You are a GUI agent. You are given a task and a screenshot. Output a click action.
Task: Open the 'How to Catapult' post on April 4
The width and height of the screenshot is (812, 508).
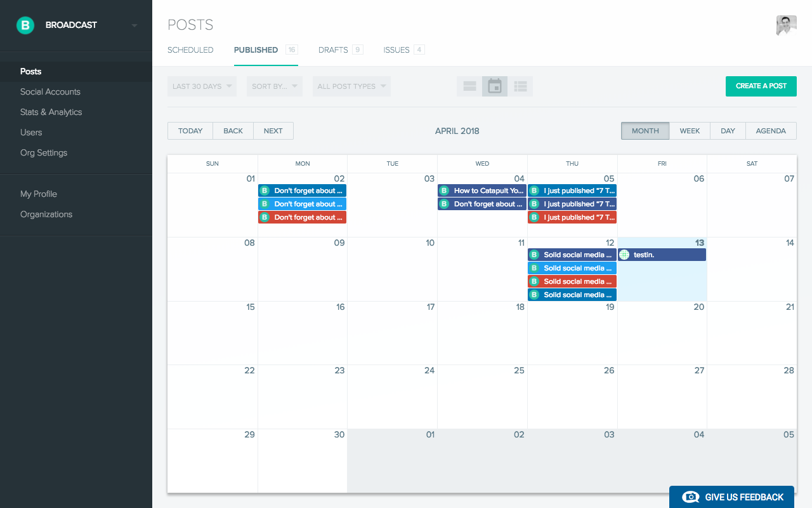482,190
